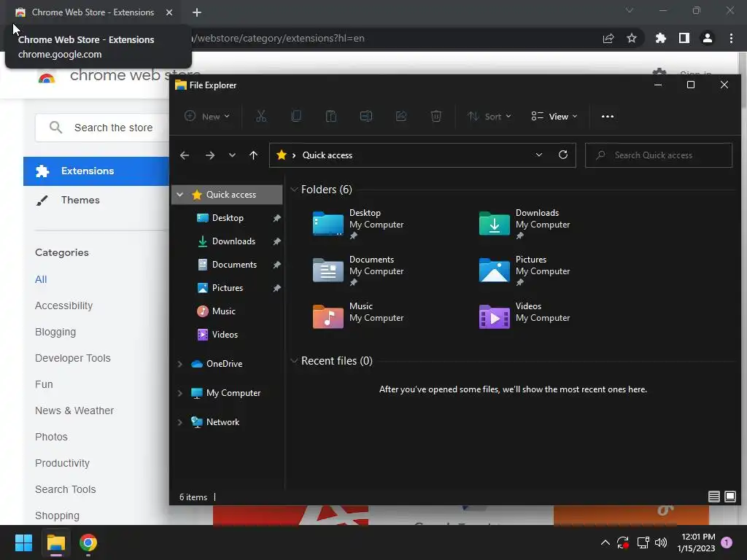Click the Cut scissors icon in File Explorer toolbar
This screenshot has height=560, width=747.
(x=261, y=116)
